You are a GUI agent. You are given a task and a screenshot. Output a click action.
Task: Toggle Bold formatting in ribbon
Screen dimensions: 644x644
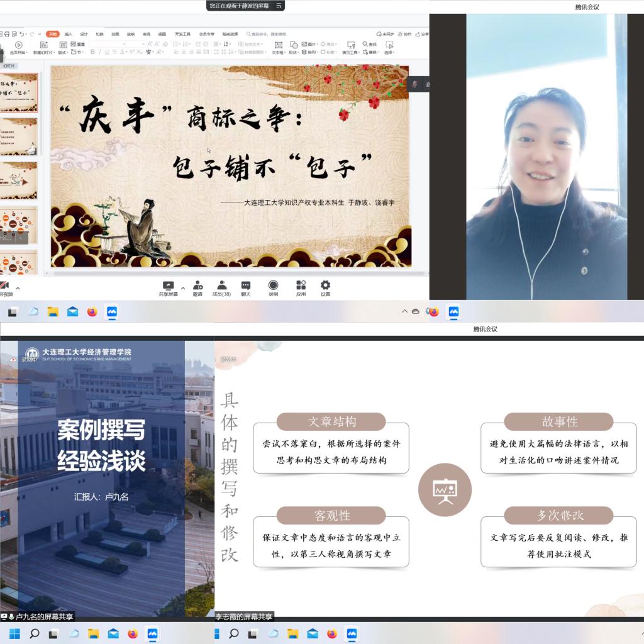pyautogui.click(x=92, y=52)
